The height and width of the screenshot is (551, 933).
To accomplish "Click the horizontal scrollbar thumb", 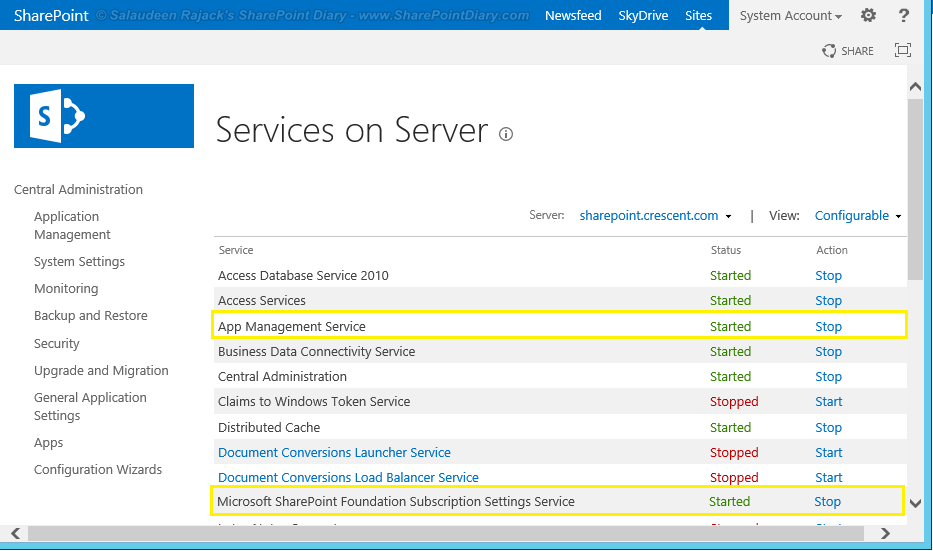I will [446, 533].
